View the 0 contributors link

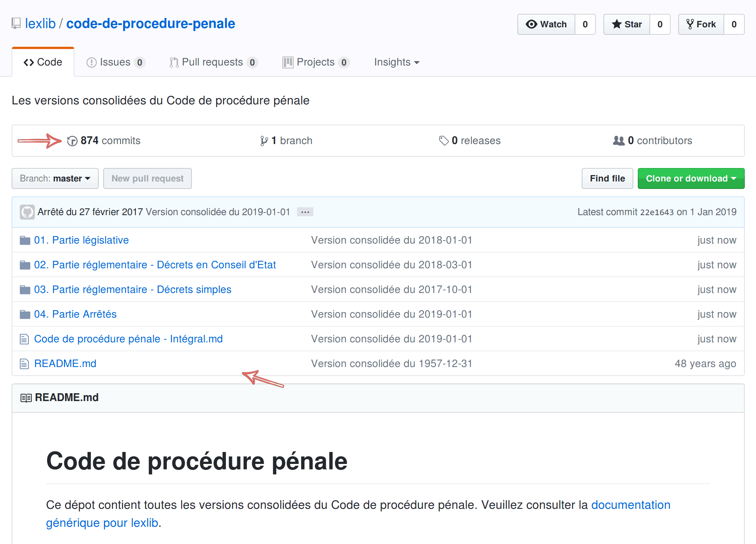click(653, 141)
